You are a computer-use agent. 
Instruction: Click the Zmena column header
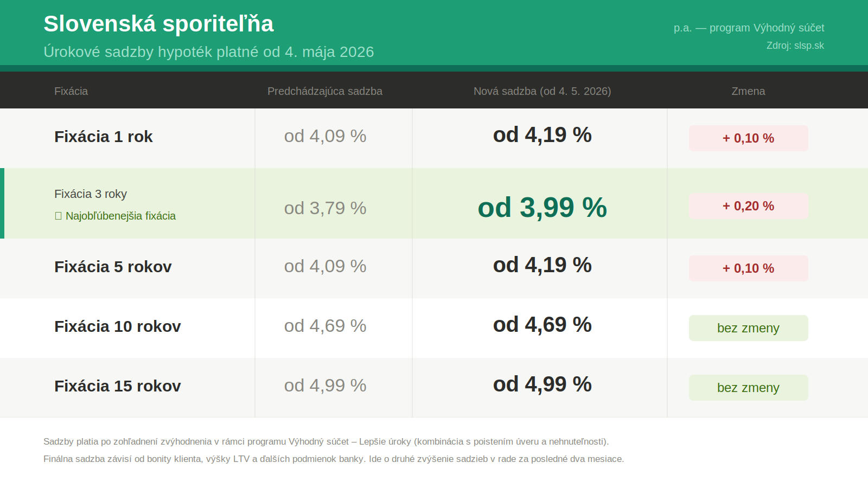(748, 91)
